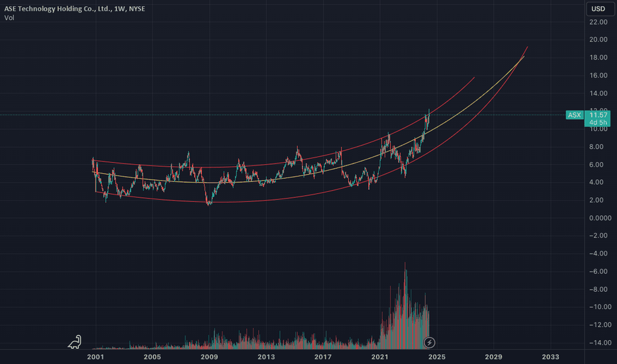Click the 0.0000 price scale label
617x364 pixels.
click(600, 218)
